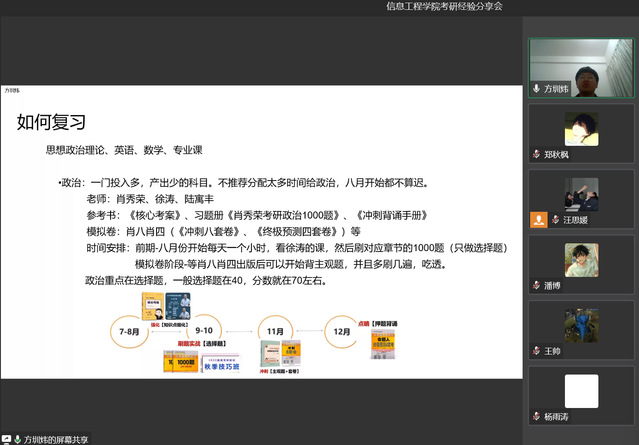This screenshot has width=639, height=445.
Task: Click the microphone icon on 方圳炜's video tile
Action: [536, 89]
